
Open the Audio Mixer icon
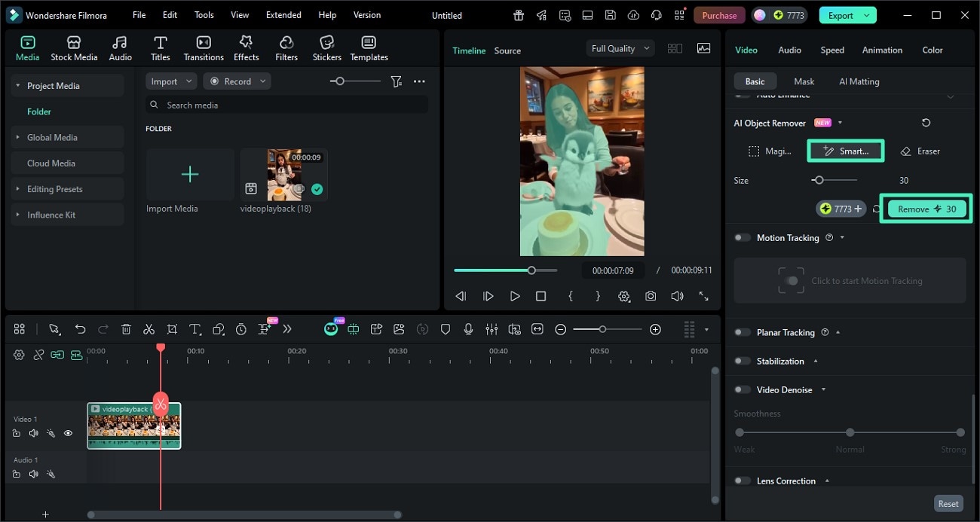(492, 329)
